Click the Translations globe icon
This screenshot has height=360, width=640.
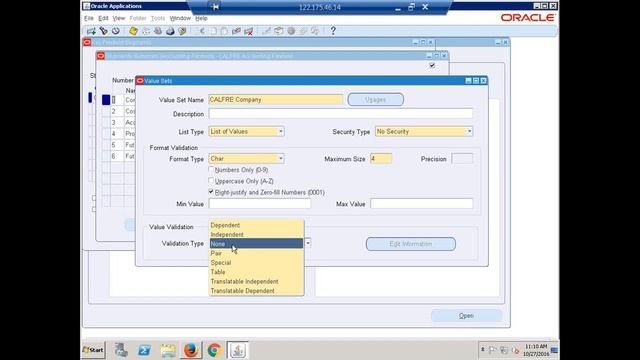(291, 31)
